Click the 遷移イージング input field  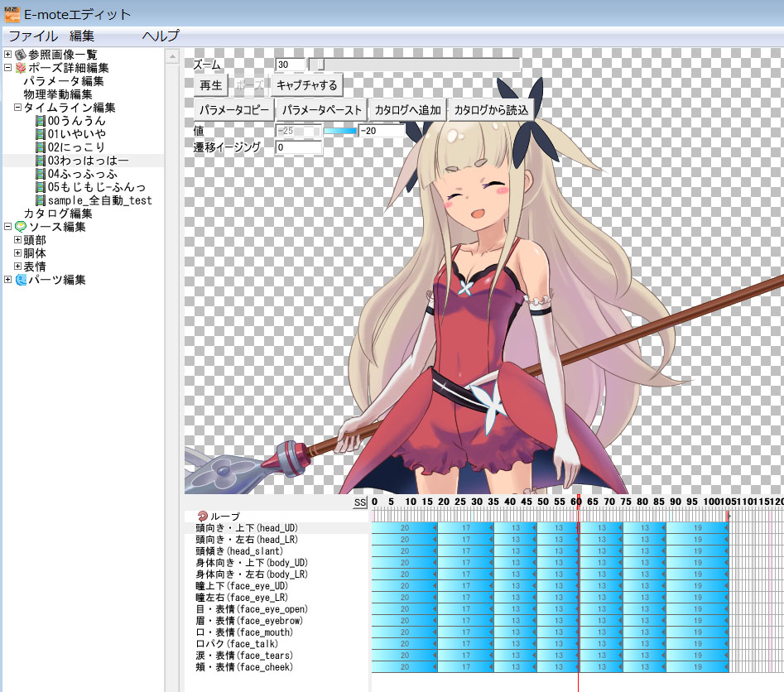coord(299,147)
